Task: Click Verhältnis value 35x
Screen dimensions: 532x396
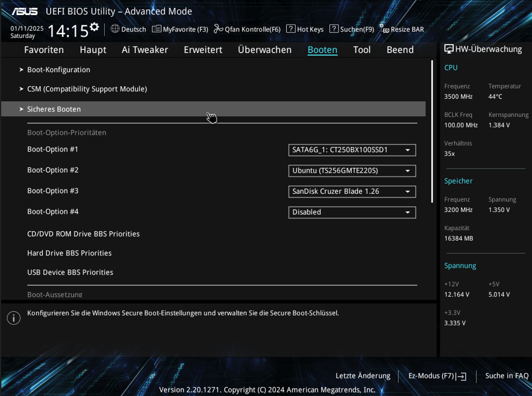Action: coord(449,153)
